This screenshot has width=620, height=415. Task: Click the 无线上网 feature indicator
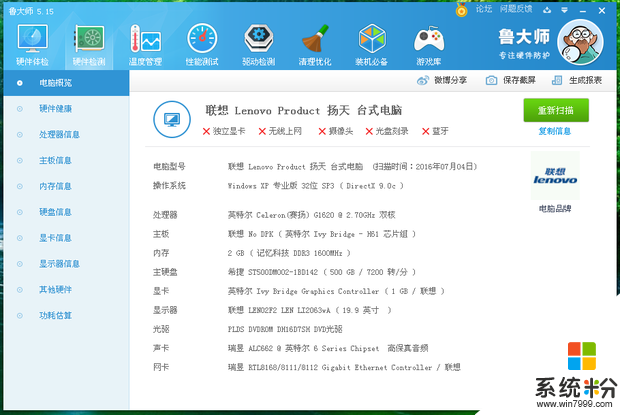(280, 131)
